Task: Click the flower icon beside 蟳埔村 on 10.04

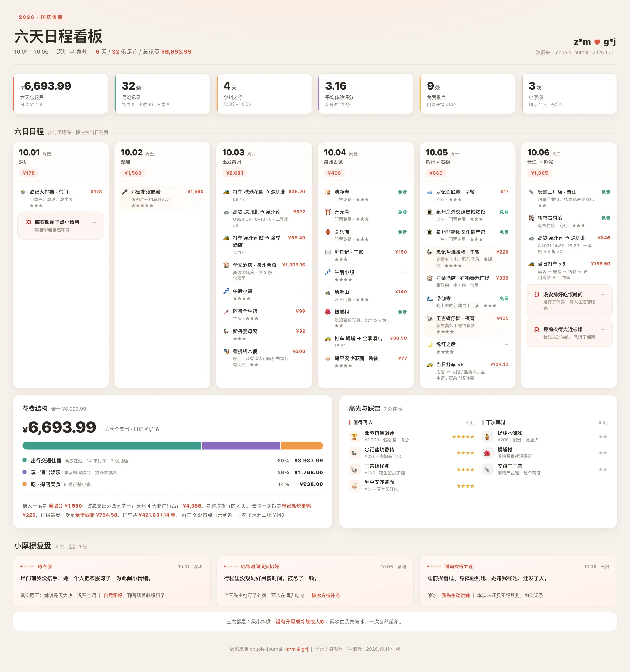Action: [328, 312]
